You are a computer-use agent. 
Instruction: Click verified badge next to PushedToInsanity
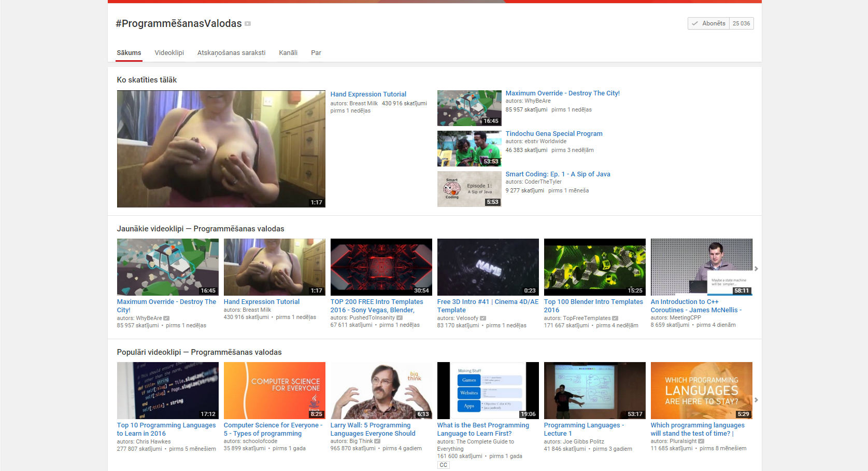point(400,318)
